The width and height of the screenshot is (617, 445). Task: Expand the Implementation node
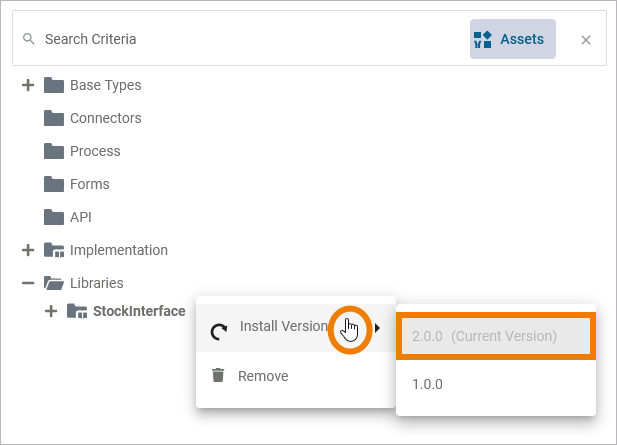(x=28, y=250)
